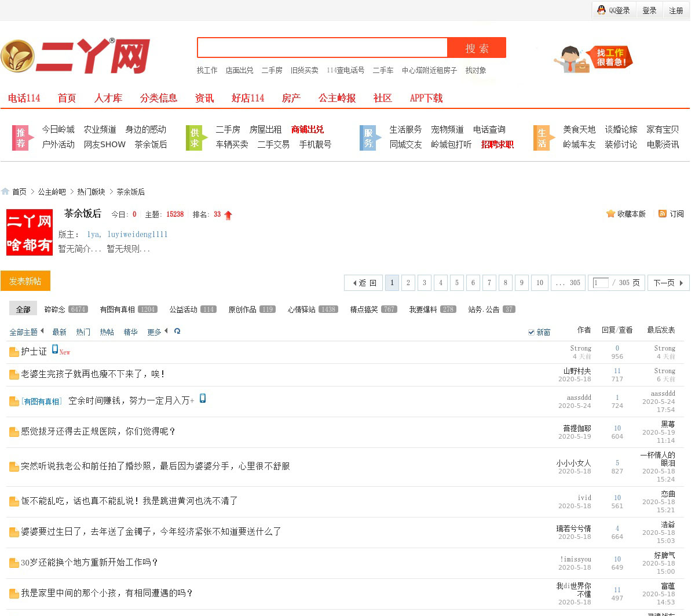Toggle the 新窗 checkbox
Image resolution: width=695 pixels, height=616 pixels.
point(531,332)
